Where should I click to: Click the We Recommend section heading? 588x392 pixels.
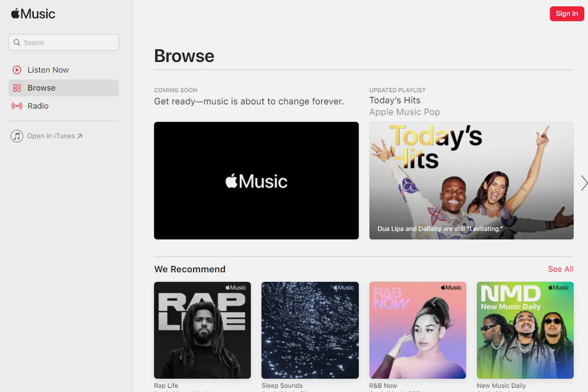pos(190,269)
